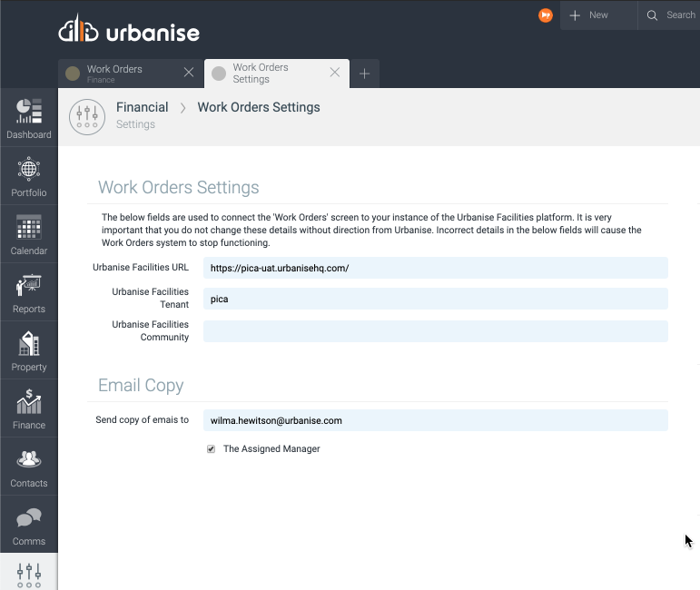Click the settings sliders icon in sidebar
The image size is (700, 590).
[29, 574]
